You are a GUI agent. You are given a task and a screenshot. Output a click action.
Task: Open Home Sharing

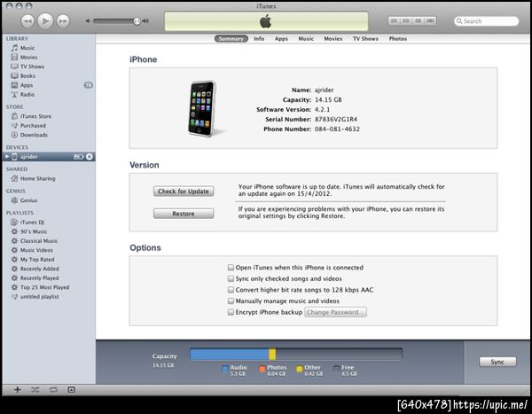[x=34, y=178]
